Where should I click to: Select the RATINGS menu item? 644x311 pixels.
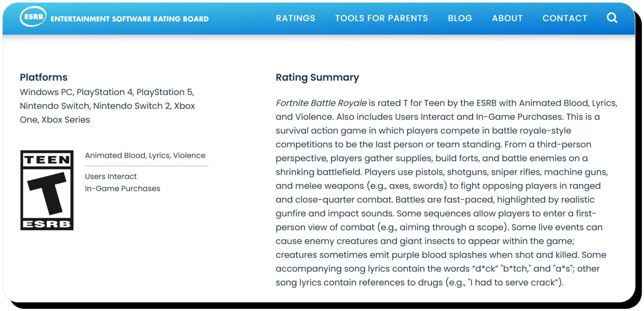[295, 18]
